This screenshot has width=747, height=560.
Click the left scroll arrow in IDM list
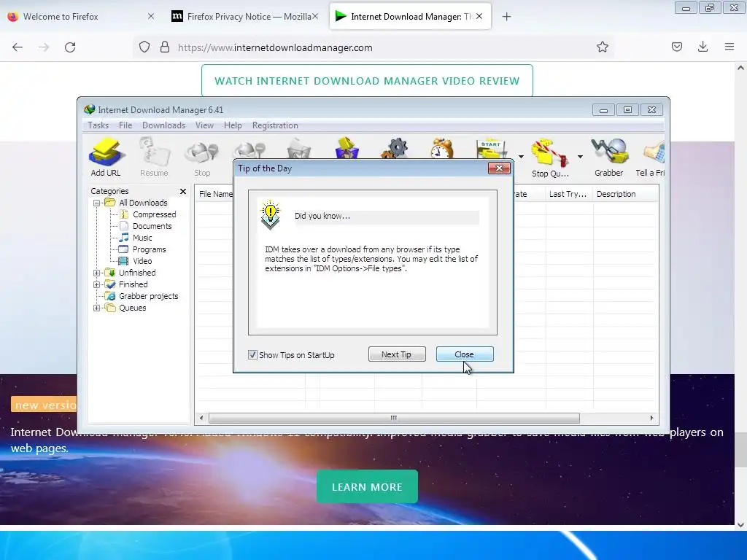[201, 418]
